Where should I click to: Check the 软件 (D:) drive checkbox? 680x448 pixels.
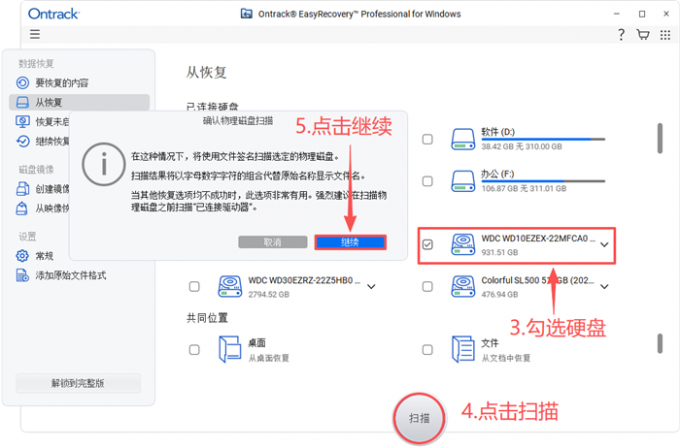[x=428, y=139]
